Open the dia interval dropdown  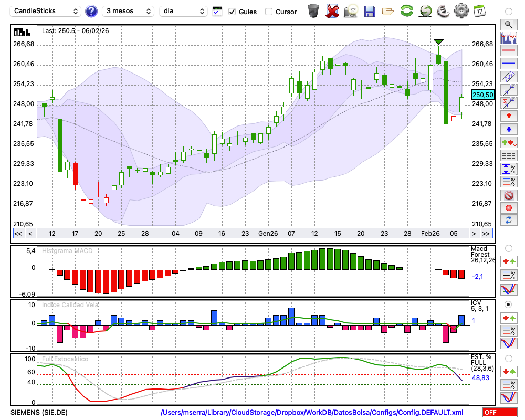pyautogui.click(x=183, y=11)
